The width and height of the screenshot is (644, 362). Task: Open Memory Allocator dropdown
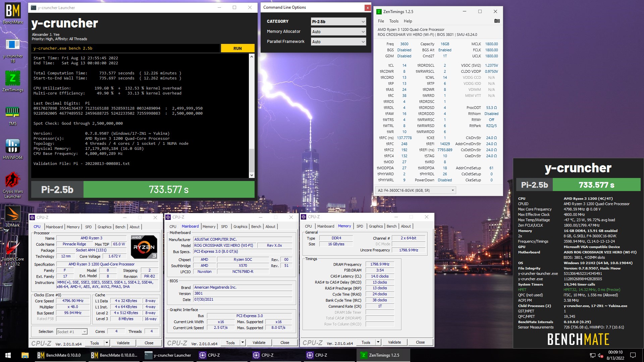tap(338, 32)
